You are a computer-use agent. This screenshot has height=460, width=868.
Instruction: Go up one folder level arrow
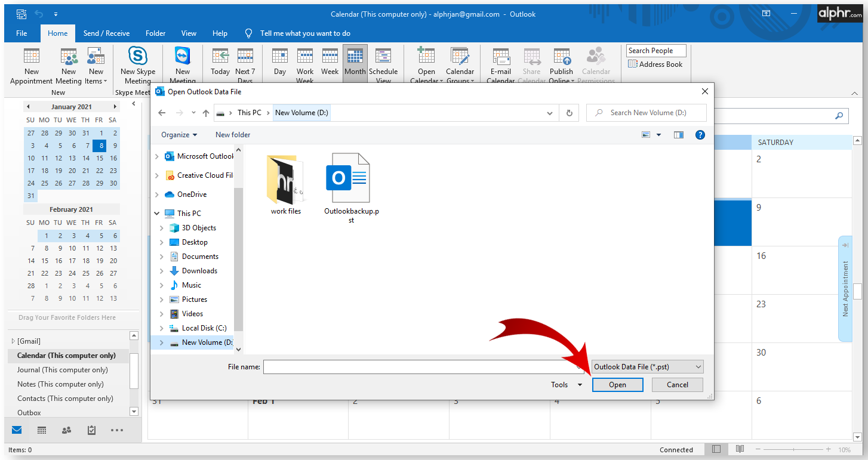point(206,113)
